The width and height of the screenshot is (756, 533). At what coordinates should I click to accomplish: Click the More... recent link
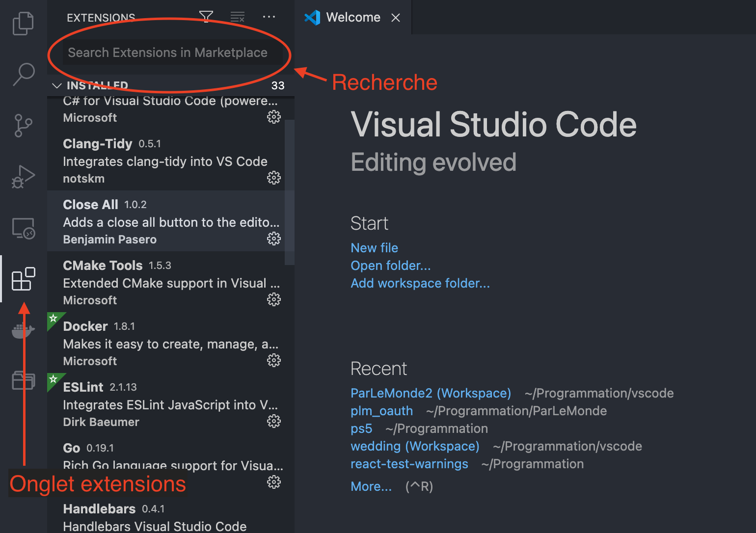click(371, 486)
